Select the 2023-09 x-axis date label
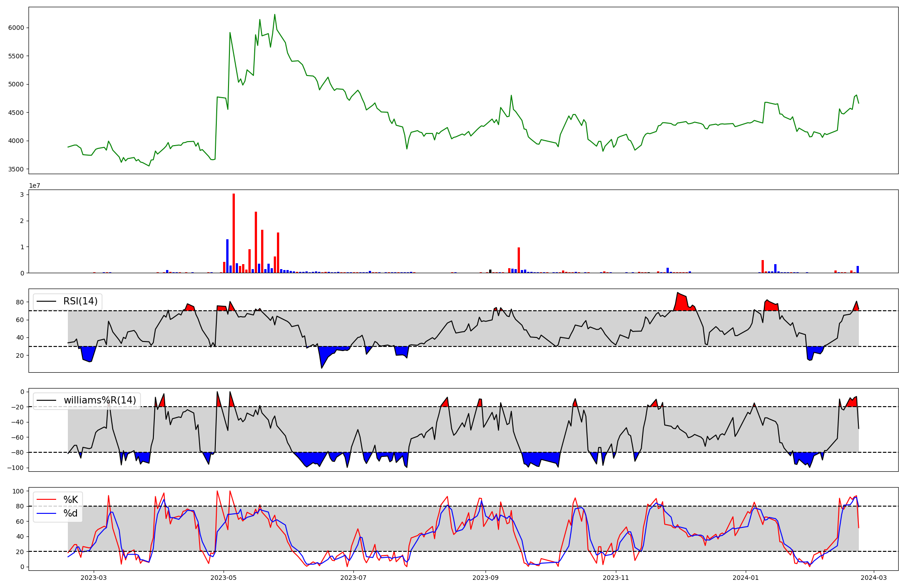This screenshot has width=905, height=588. click(x=486, y=578)
